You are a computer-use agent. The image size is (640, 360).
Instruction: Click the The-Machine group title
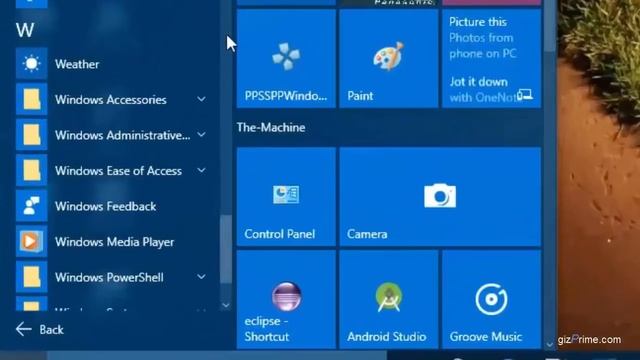[271, 127]
